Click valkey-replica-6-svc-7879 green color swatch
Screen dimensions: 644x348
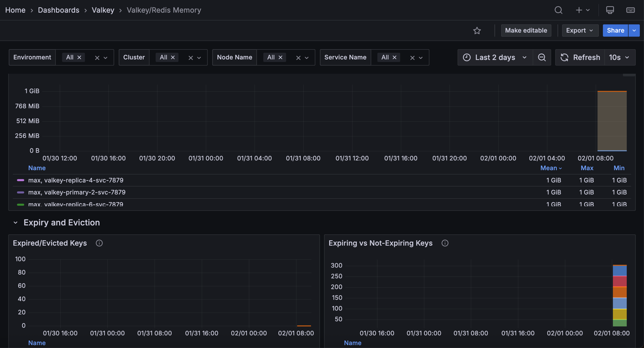(x=21, y=204)
